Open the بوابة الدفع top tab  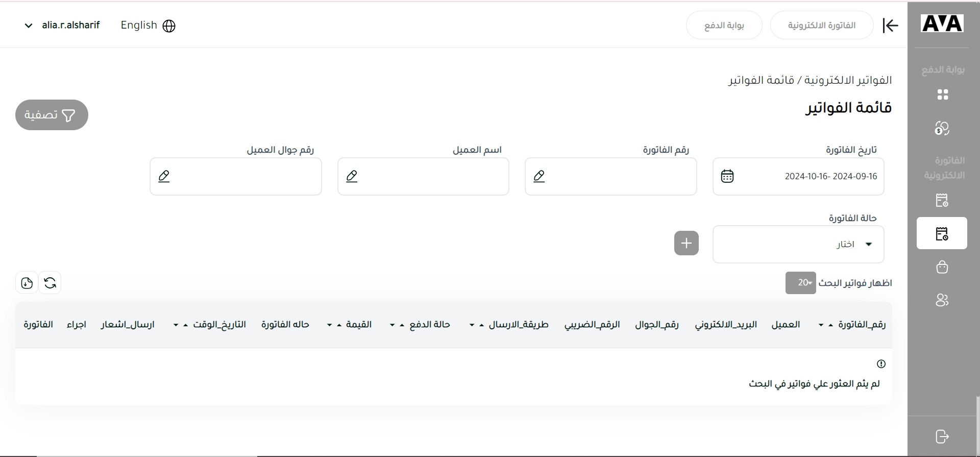coord(724,25)
